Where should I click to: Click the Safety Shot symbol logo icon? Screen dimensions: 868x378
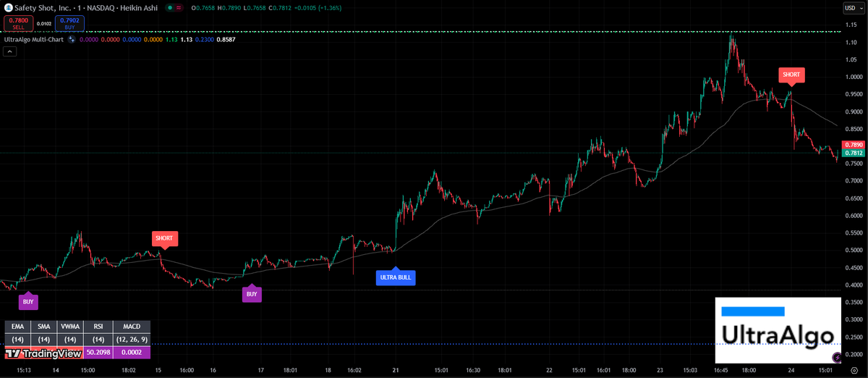point(9,7)
